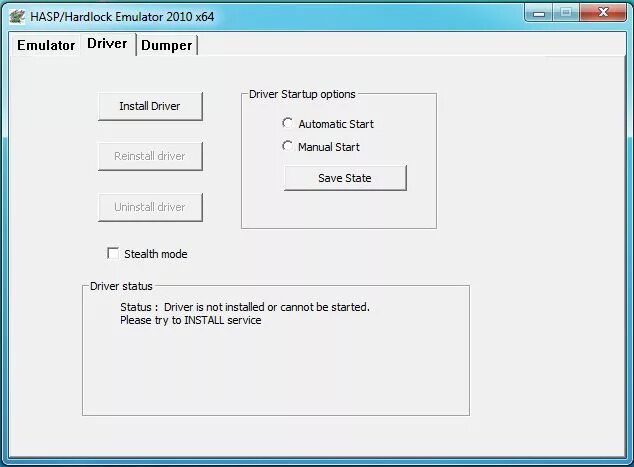Image resolution: width=634 pixels, height=467 pixels.
Task: Click the HASP emulator title bar app icon
Action: 17,17
